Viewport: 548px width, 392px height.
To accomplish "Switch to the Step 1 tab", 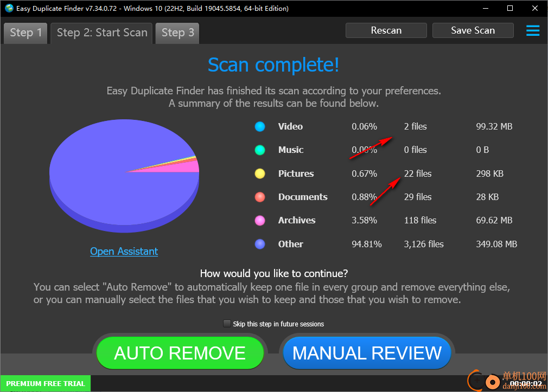I will (26, 33).
